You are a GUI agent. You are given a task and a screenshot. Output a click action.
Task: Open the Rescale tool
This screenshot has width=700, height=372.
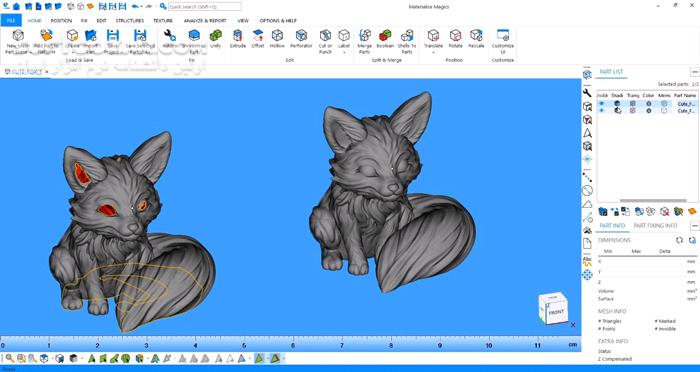coord(476,39)
